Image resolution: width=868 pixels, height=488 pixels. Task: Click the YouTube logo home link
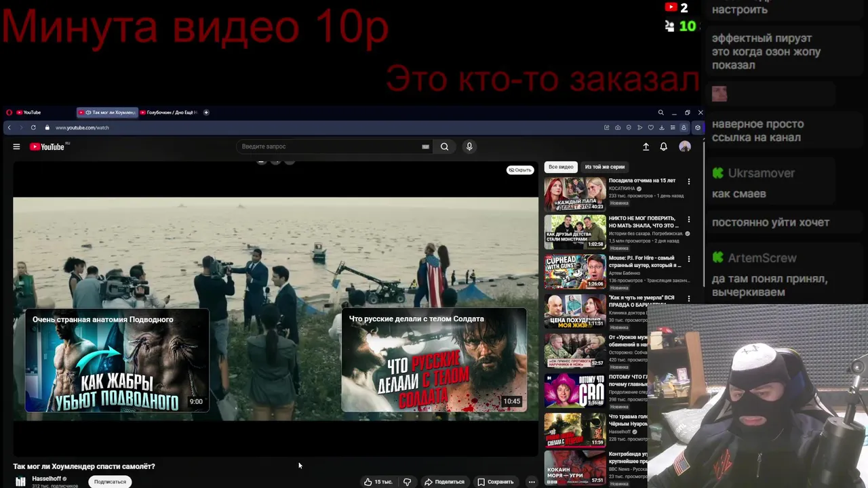[x=48, y=146]
